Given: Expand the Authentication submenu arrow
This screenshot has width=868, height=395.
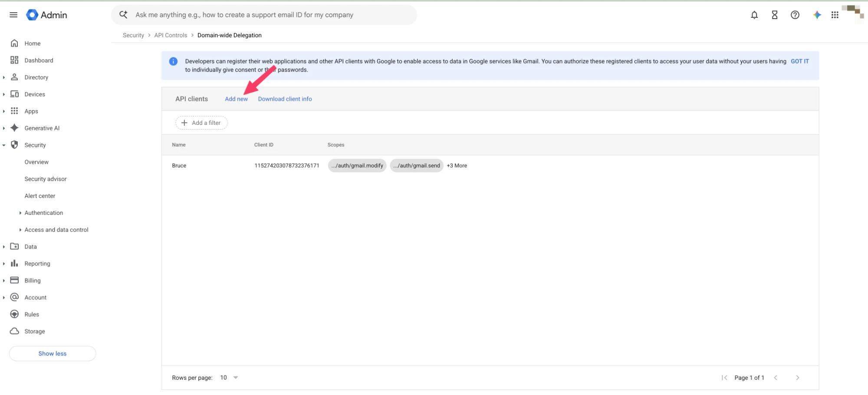Looking at the screenshot, I should pos(20,213).
